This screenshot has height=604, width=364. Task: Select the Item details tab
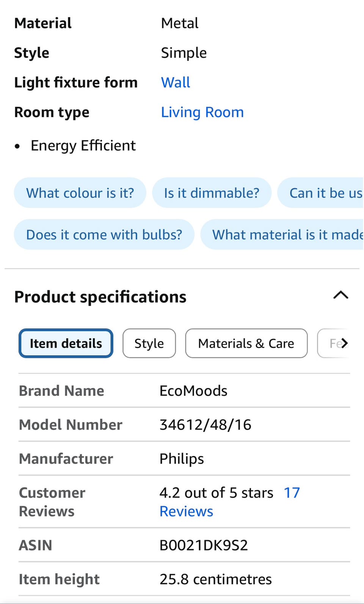click(x=66, y=343)
